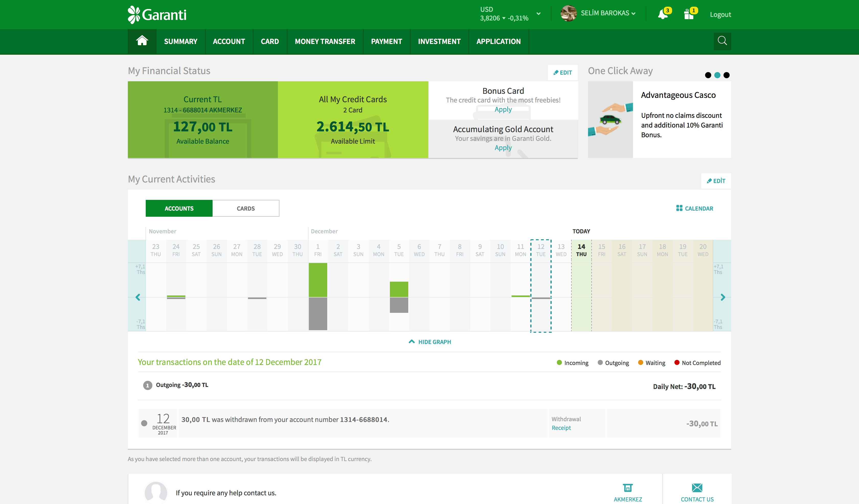
Task: Select December 5 TUE on timeline
Action: point(399,250)
